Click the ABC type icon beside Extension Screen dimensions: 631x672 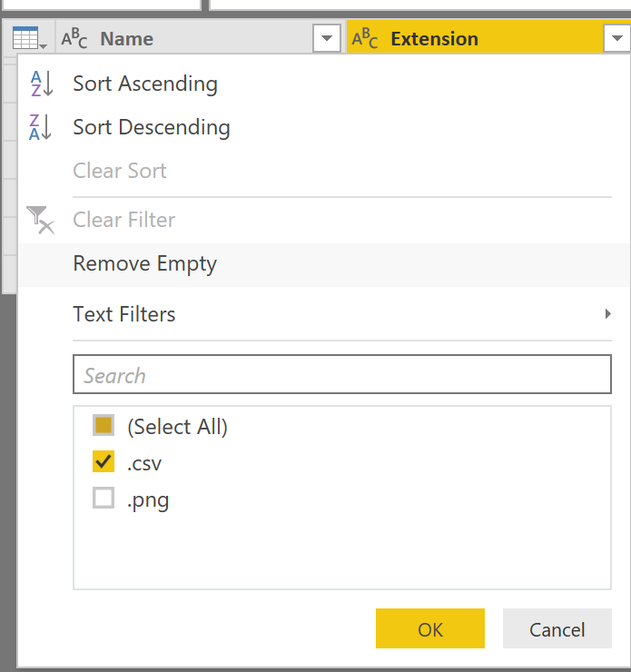(x=365, y=39)
